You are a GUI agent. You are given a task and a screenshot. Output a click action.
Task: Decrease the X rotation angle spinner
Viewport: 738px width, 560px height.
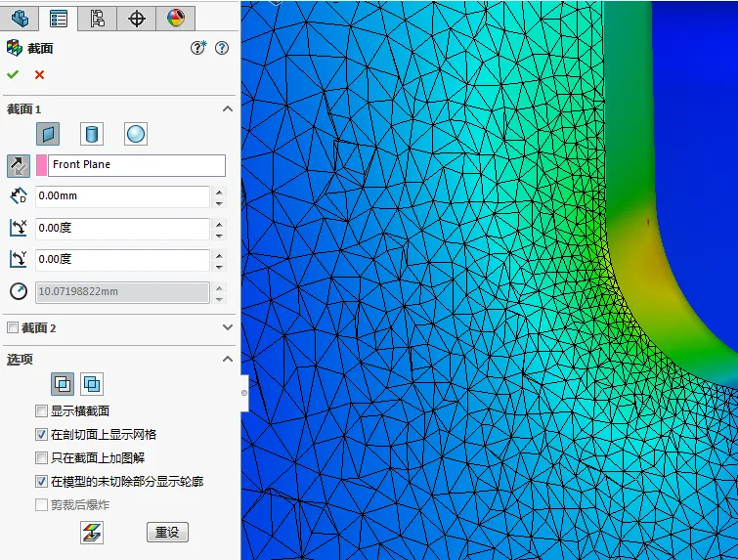(219, 236)
